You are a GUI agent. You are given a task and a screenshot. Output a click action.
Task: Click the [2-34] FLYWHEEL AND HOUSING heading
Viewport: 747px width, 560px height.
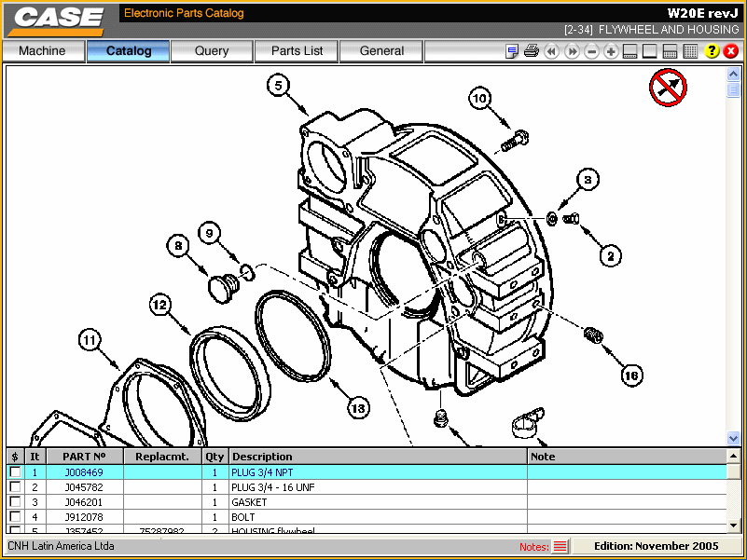click(x=651, y=30)
